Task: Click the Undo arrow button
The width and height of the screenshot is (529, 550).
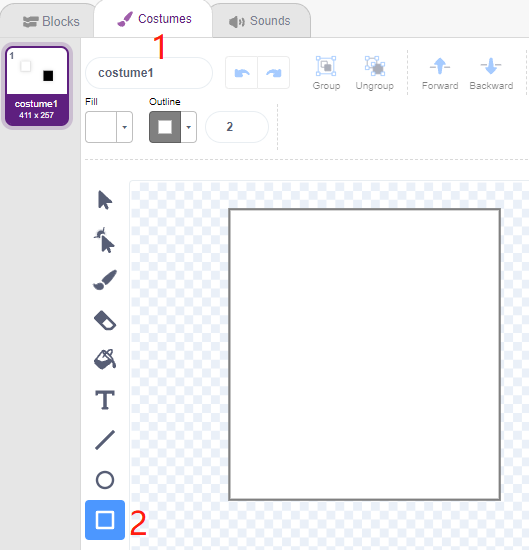Action: 242,73
